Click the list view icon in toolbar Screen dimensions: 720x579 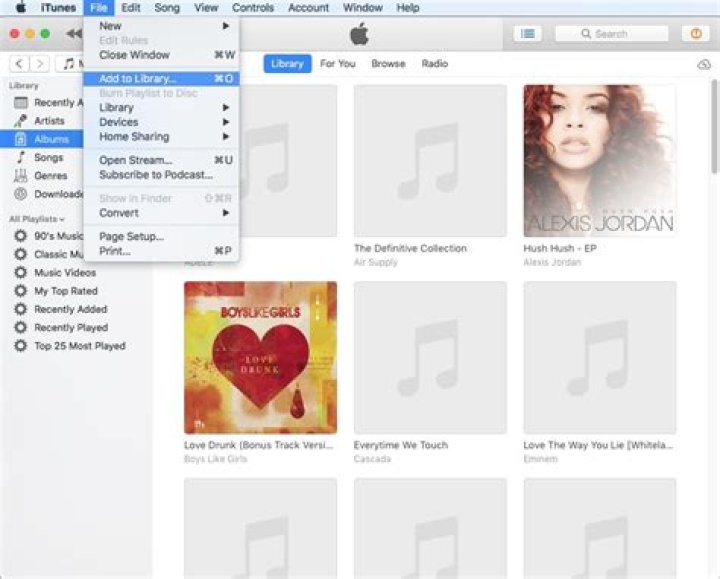[528, 34]
